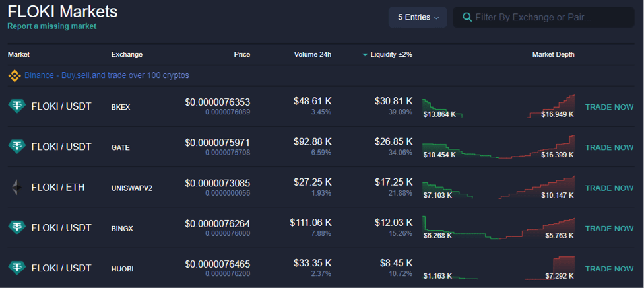Screen dimensions: 644x288
Task: Click TRADE NOW for GATE
Action: tap(609, 147)
